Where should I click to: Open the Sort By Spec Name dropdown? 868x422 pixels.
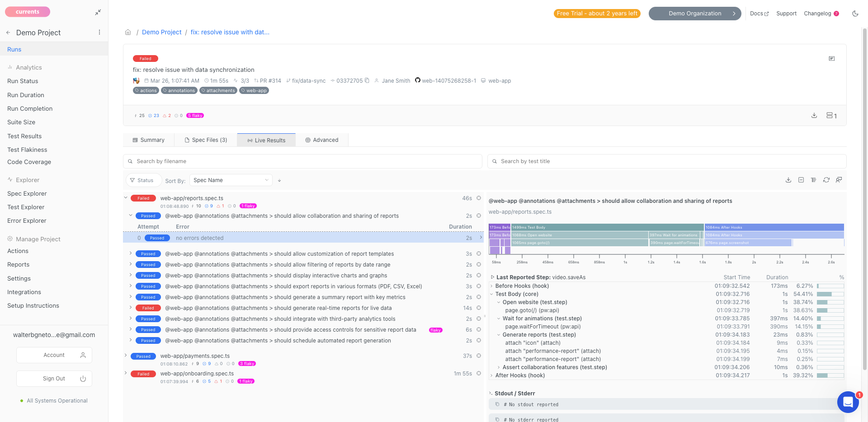tap(231, 180)
